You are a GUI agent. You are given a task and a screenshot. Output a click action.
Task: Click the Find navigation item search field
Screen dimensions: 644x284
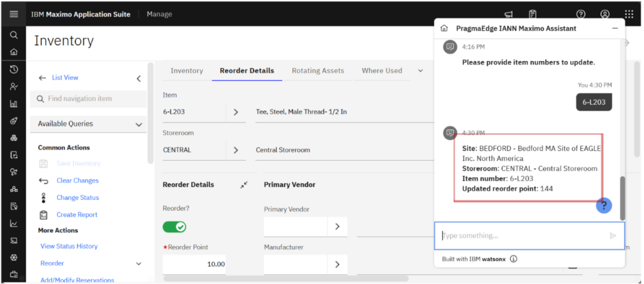click(88, 99)
